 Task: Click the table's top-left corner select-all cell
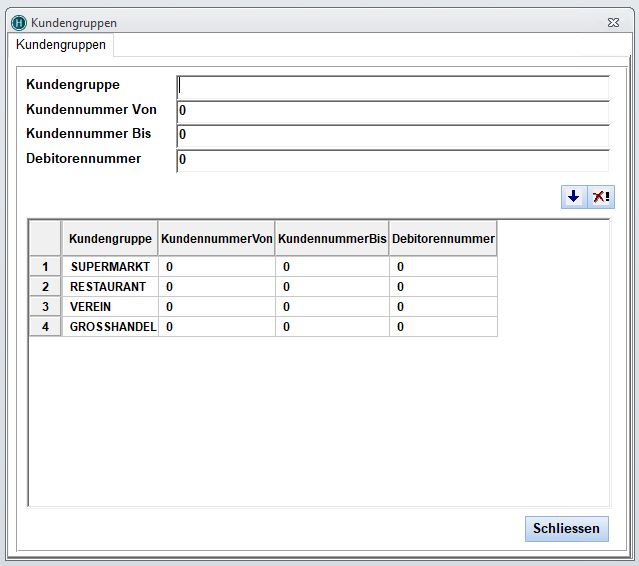45,239
